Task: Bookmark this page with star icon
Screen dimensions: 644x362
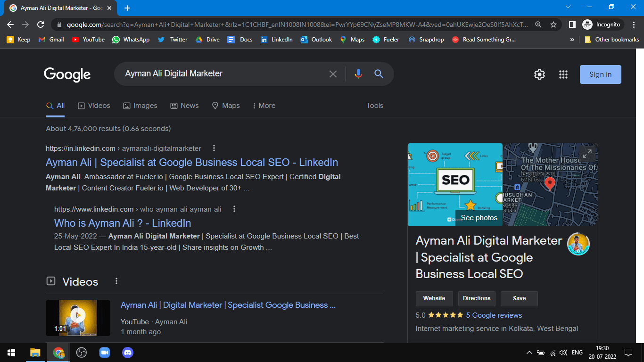Action: tap(553, 25)
